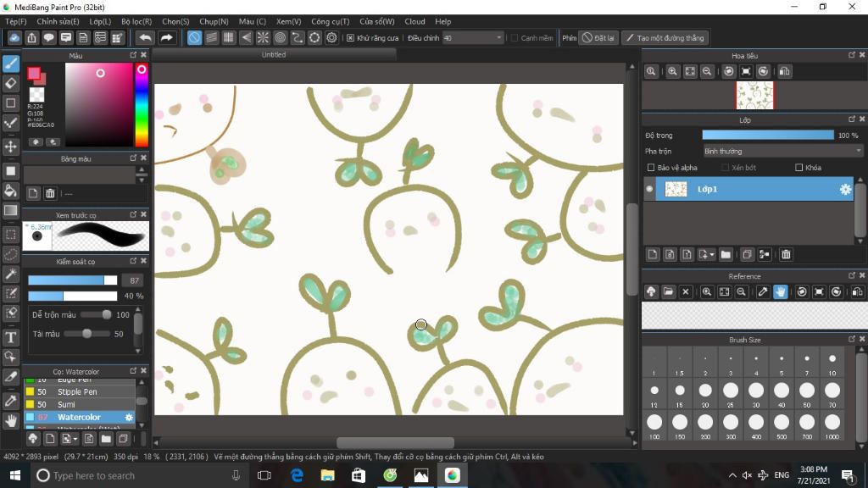Delete the layer with trash icon
Viewport: 868px width, 488px height.
[786, 254]
